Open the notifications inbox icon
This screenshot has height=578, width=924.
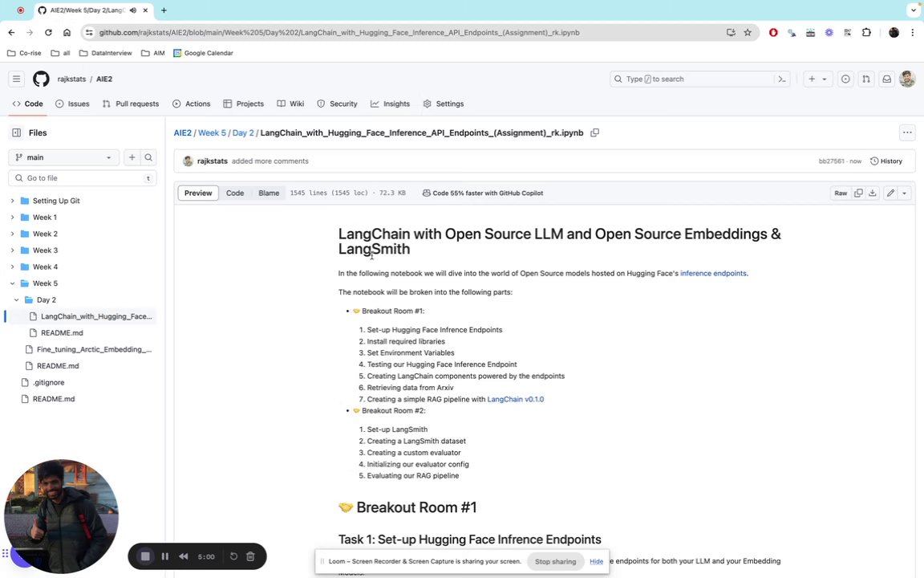[886, 79]
